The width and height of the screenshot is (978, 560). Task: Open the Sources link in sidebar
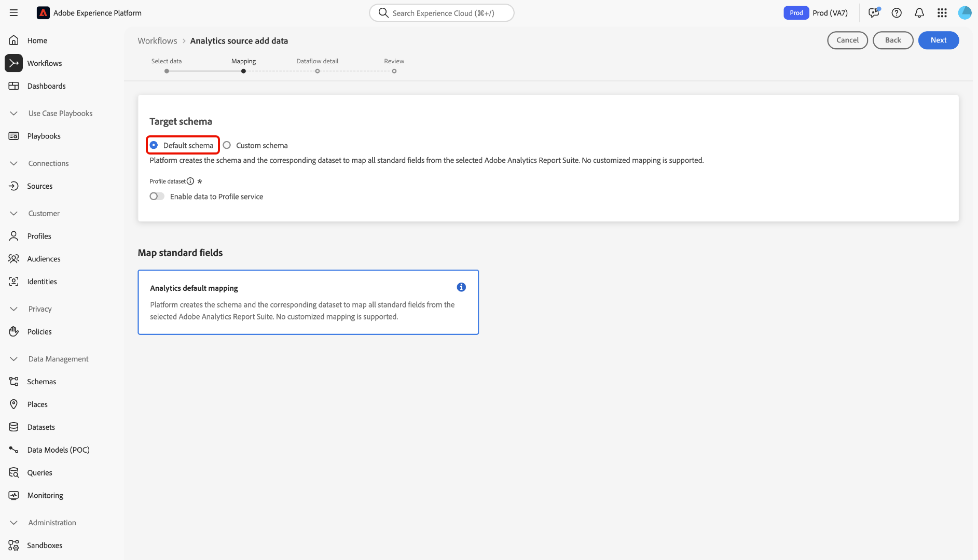point(40,186)
